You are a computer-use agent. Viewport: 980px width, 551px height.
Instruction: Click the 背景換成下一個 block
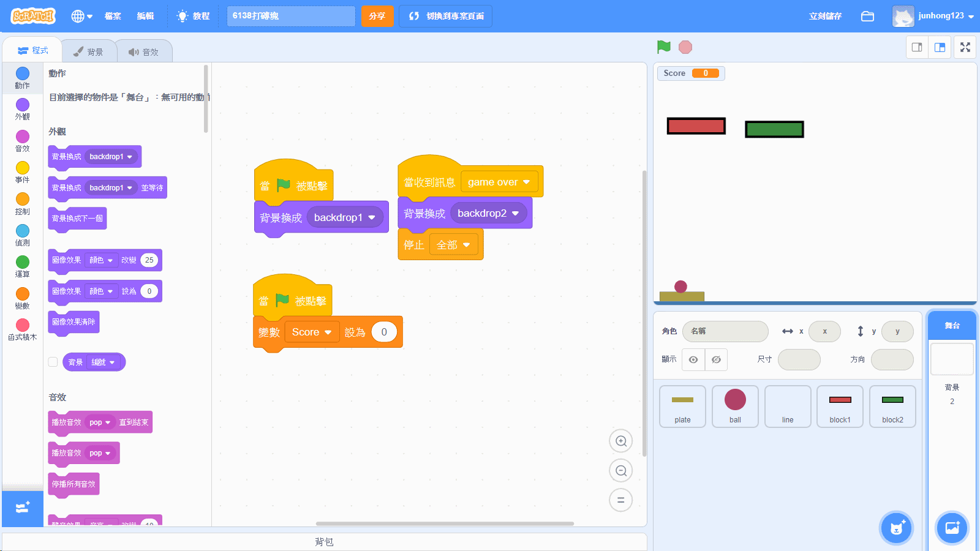point(77,219)
